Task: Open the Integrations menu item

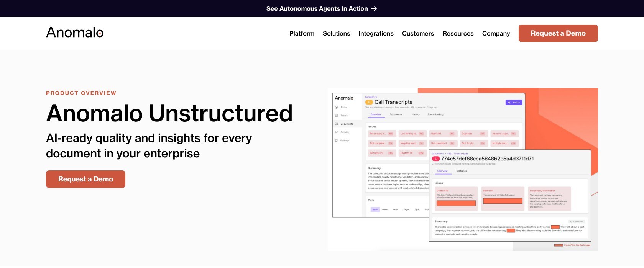Action: pos(376,33)
